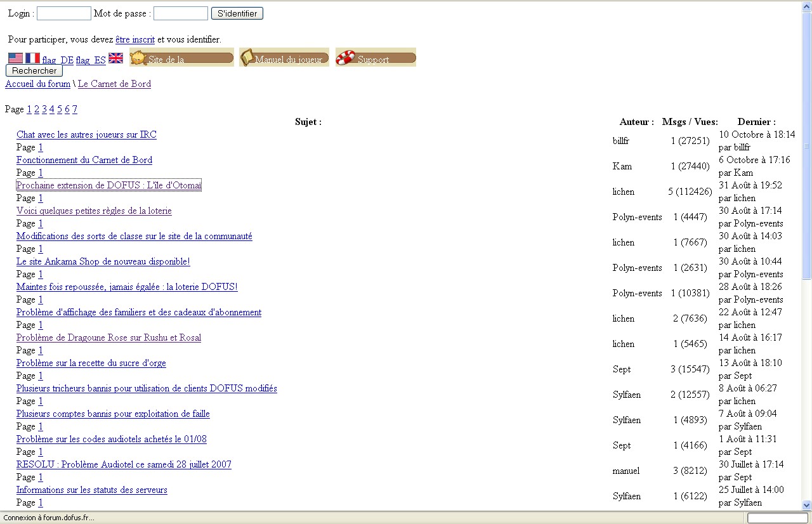The height and width of the screenshot is (524, 812).
Task: Select date '25 Juillet à 14:00'
Action: click(x=751, y=490)
